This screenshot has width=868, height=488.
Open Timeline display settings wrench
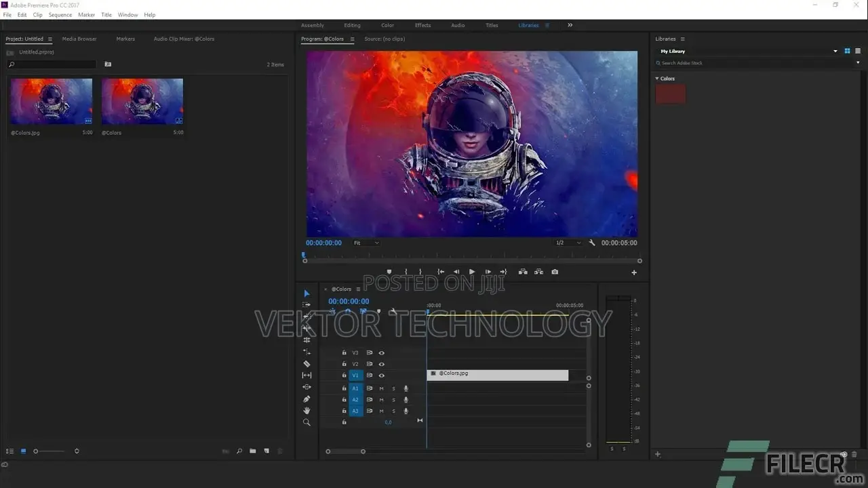(393, 312)
